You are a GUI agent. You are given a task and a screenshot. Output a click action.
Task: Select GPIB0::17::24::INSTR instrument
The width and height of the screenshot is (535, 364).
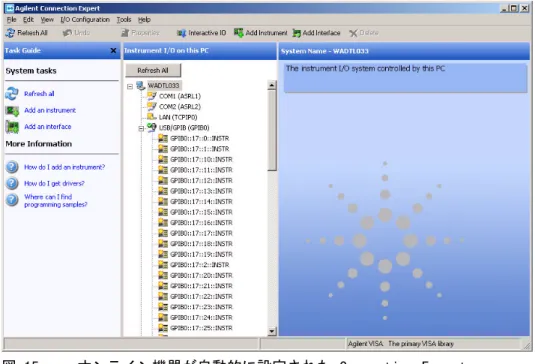pyautogui.click(x=201, y=318)
